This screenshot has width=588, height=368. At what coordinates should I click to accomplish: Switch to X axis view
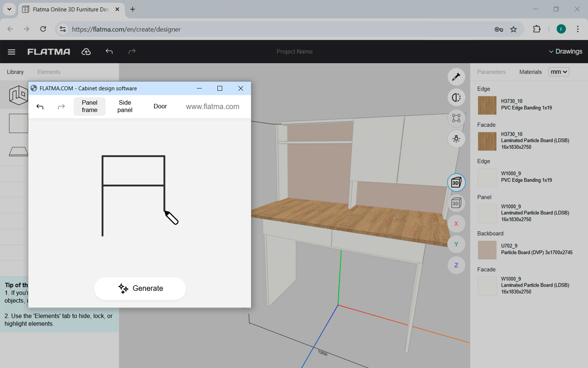pyautogui.click(x=456, y=224)
